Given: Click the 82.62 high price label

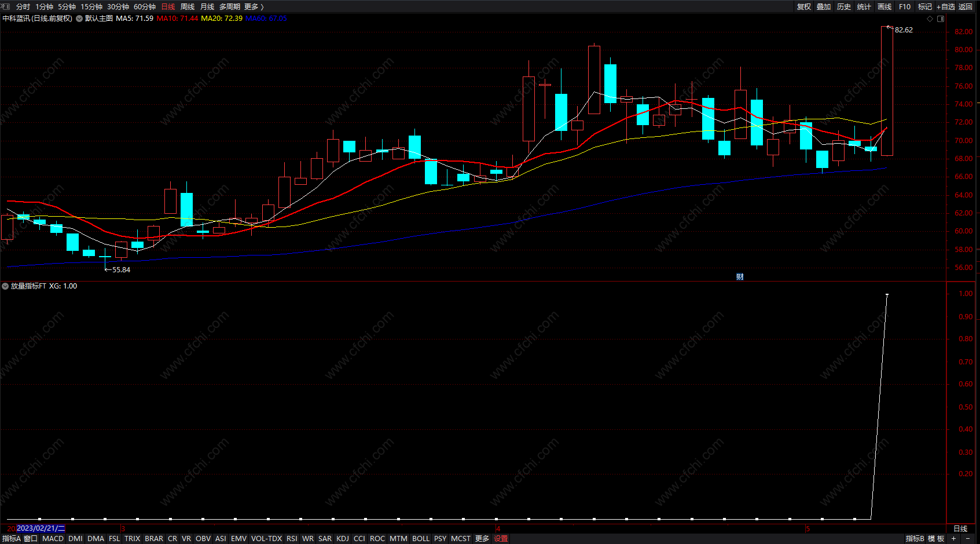Looking at the screenshot, I should [904, 30].
